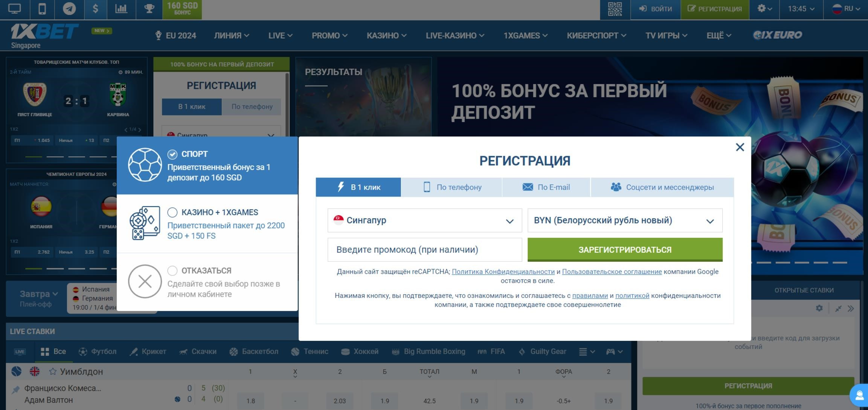This screenshot has height=410, width=868.
Task: Open the mobile app phone icon
Action: [42, 9]
